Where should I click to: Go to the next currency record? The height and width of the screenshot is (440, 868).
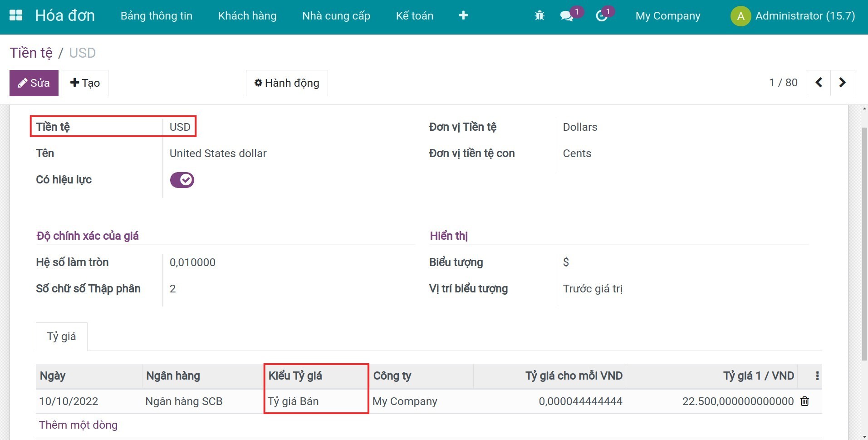[x=842, y=82]
